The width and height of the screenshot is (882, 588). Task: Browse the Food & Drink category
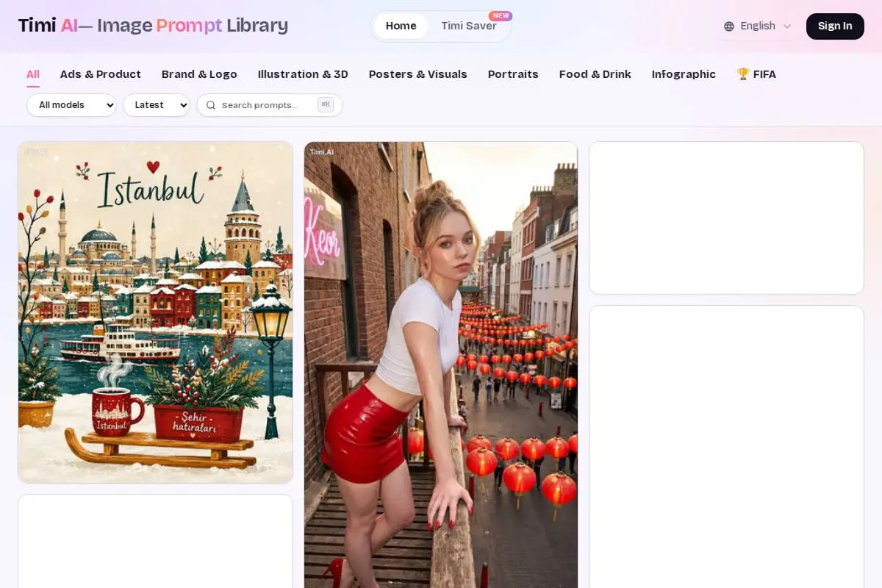[595, 74]
